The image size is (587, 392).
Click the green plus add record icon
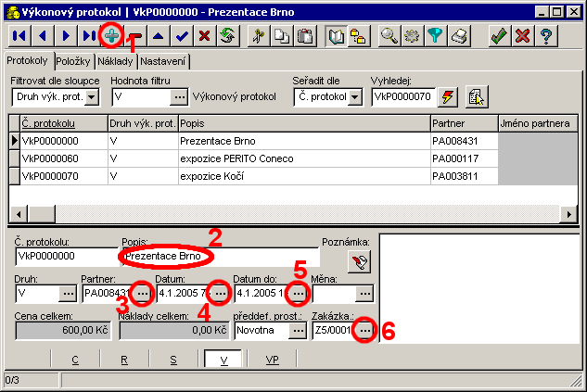112,36
